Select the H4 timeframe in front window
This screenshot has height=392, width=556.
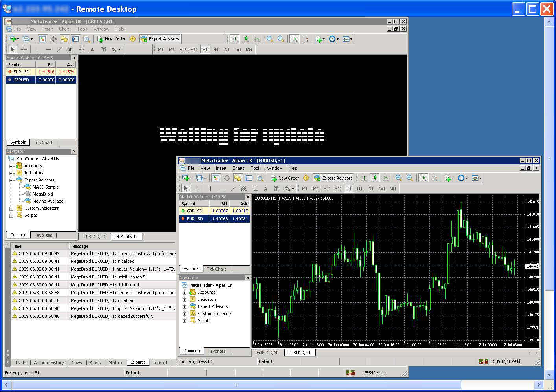pos(360,189)
